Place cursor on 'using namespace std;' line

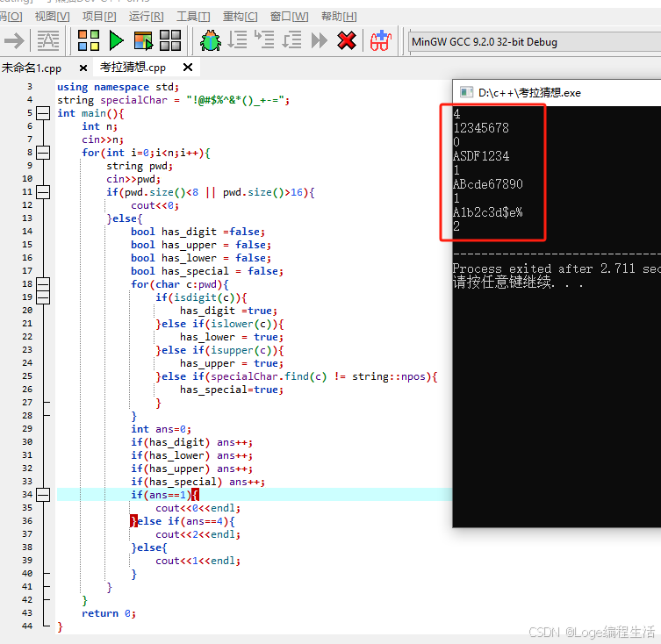(x=118, y=87)
